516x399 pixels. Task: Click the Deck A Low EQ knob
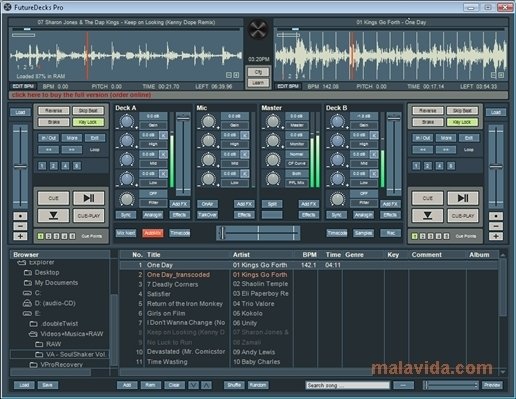coord(127,179)
